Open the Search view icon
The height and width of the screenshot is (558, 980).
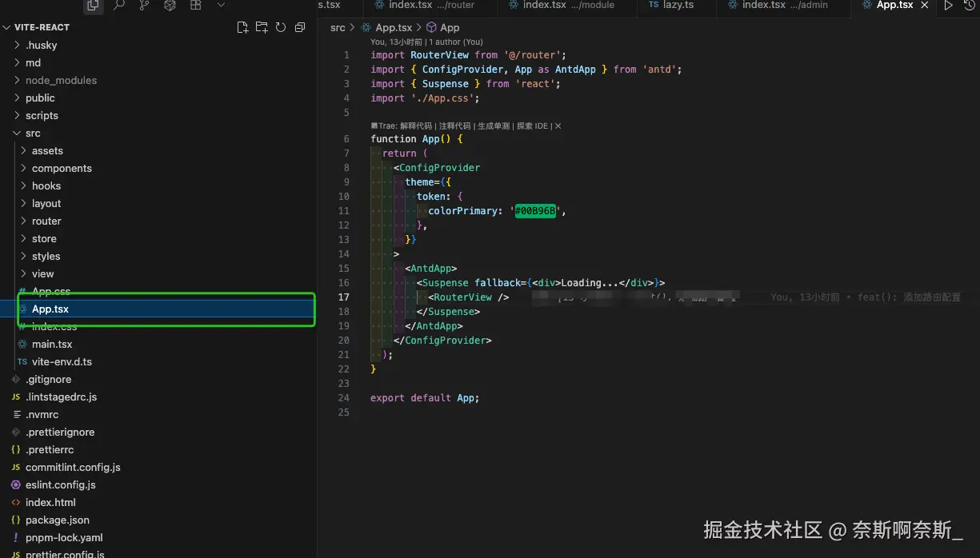(x=119, y=6)
